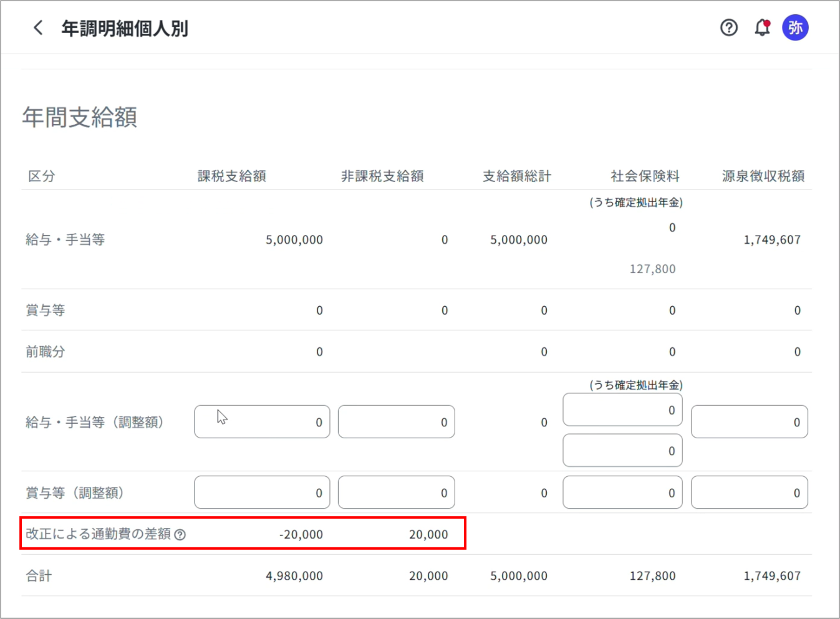The width and height of the screenshot is (840, 619).
Task: Open the user avatar menu 弥
Action: pos(795,28)
